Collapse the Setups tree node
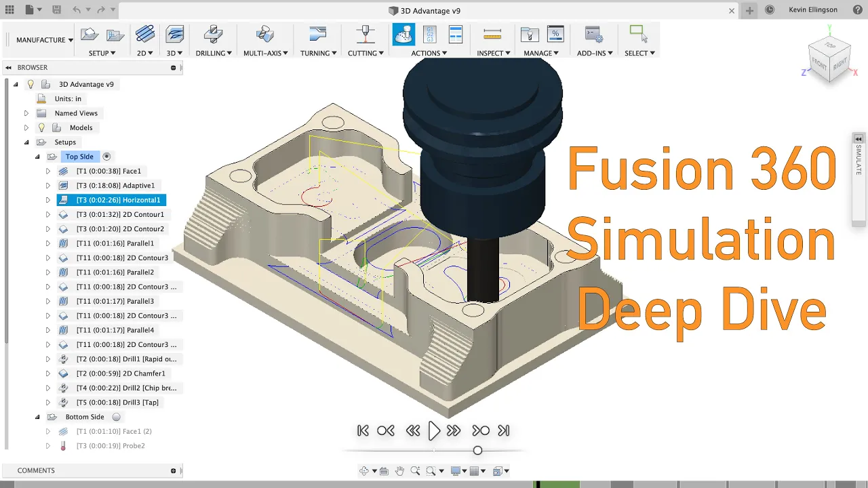The image size is (868, 488). [26, 142]
